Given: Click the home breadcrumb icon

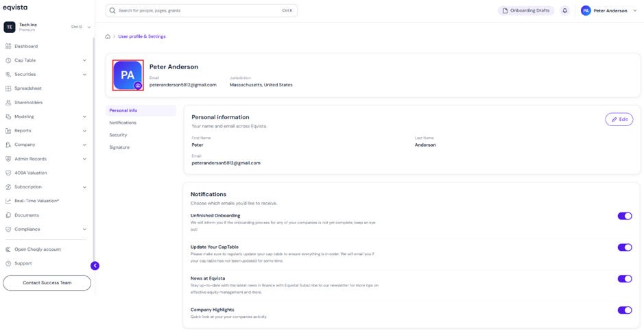Looking at the screenshot, I should click(x=108, y=36).
